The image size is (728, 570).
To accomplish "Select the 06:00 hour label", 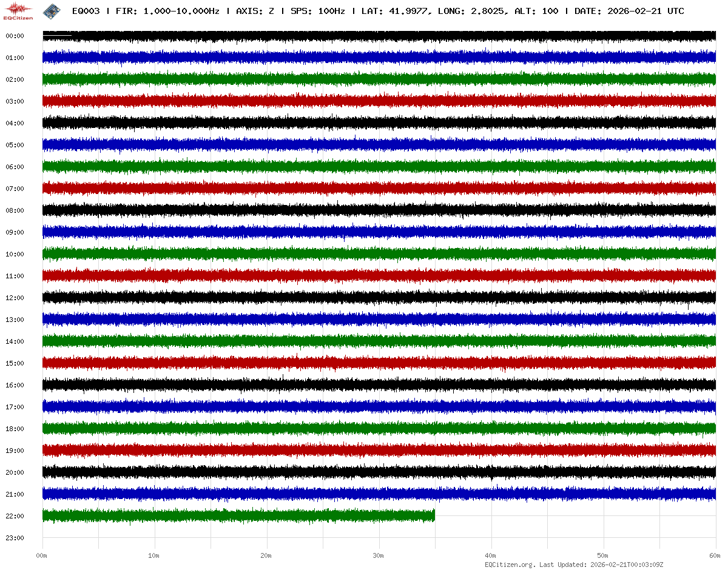I will (15, 167).
